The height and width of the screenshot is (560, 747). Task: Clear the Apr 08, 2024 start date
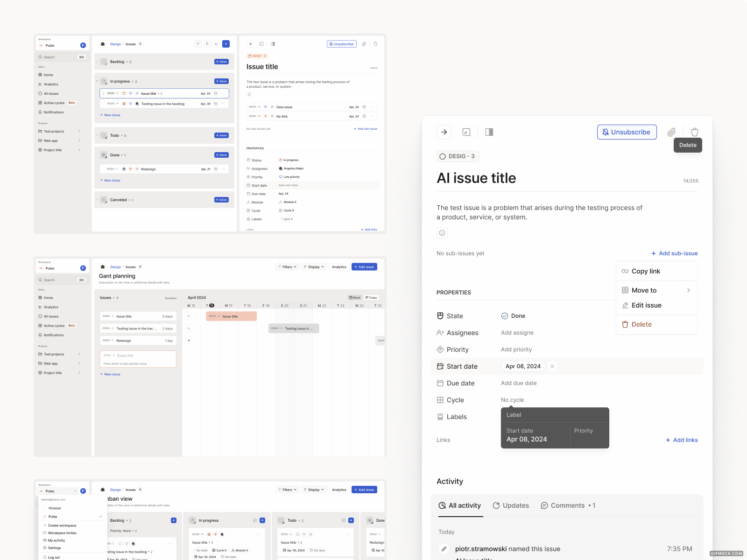coord(552,366)
